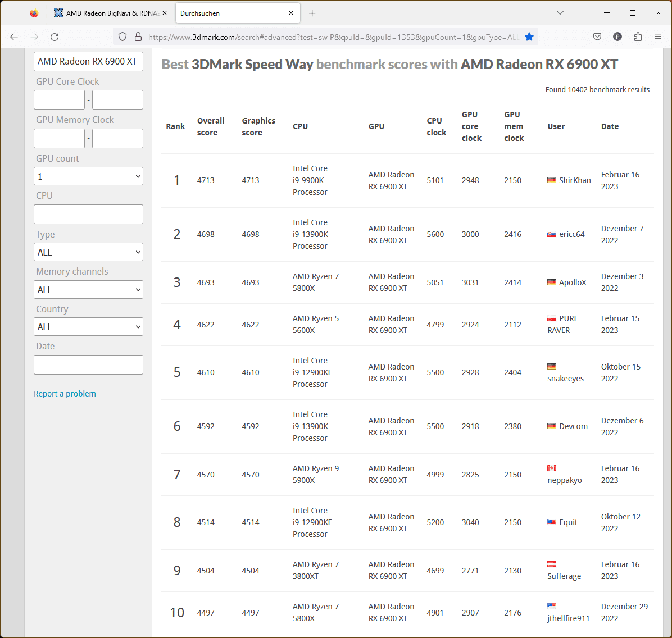672x638 pixels.
Task: Click the Firefox logo icon
Action: 34,13
